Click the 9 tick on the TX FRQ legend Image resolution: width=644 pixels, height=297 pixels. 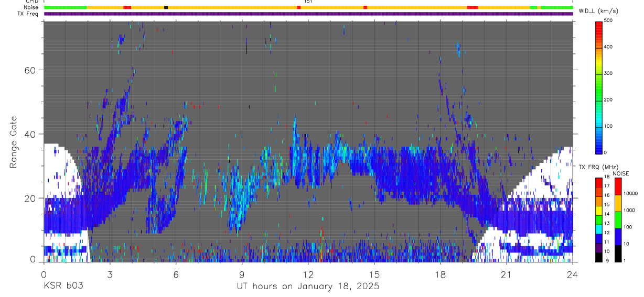[607, 260]
